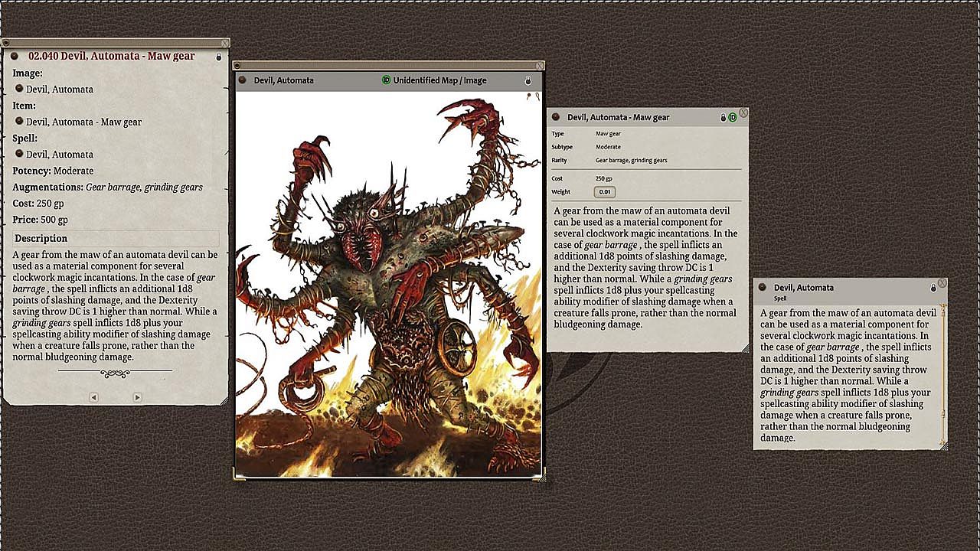Screen dimensions: 980x551
Task: Open the 'Devil, Automata' link under Spell
Action: point(20,154)
